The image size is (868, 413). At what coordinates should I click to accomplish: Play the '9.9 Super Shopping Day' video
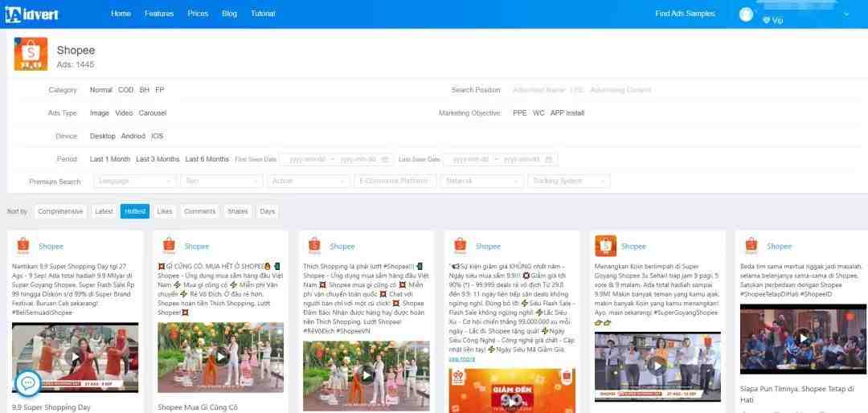pyautogui.click(x=75, y=357)
